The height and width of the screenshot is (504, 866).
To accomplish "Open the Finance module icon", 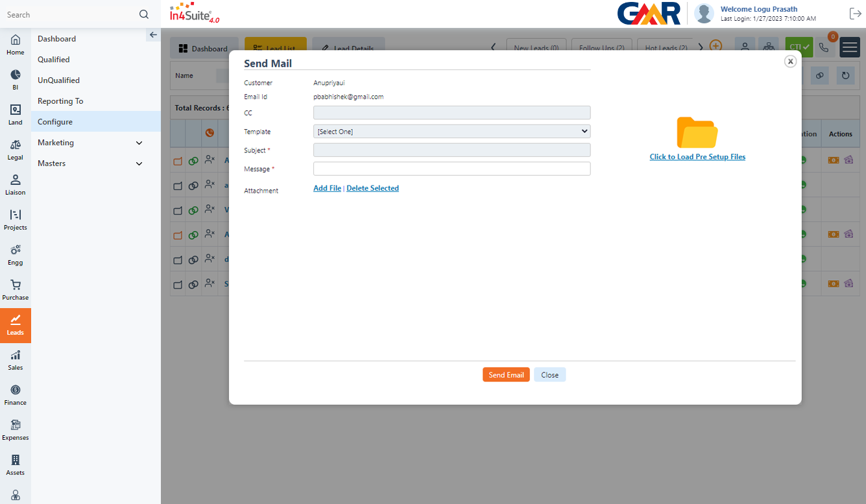I will [x=16, y=390].
